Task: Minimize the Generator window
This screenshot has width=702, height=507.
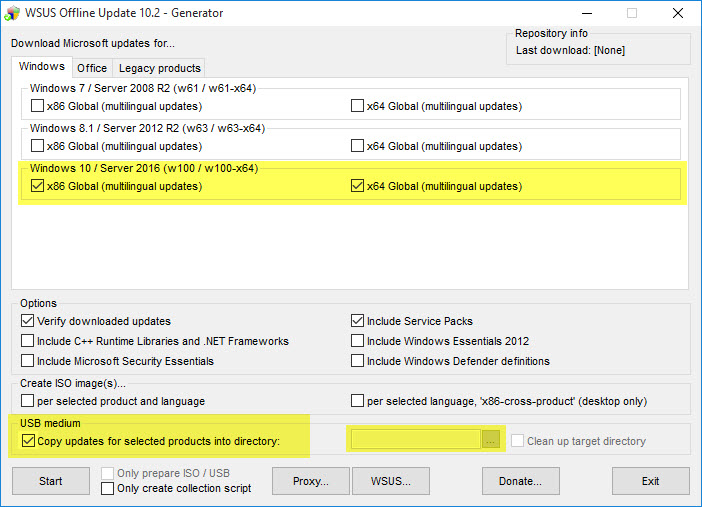Action: pos(586,13)
